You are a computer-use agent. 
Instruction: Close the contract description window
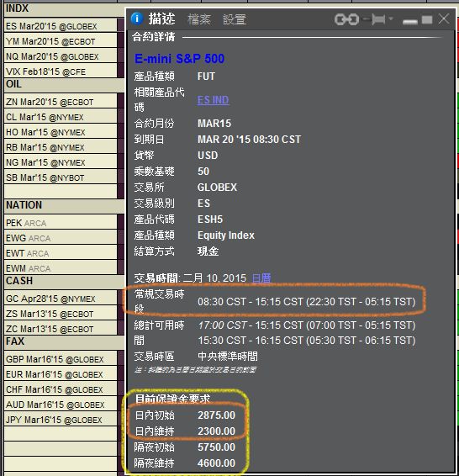444,19
